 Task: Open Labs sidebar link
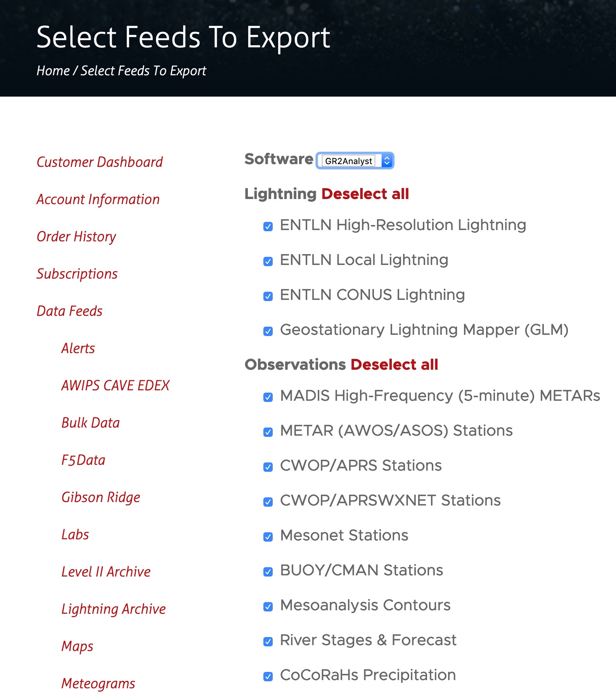(x=75, y=535)
